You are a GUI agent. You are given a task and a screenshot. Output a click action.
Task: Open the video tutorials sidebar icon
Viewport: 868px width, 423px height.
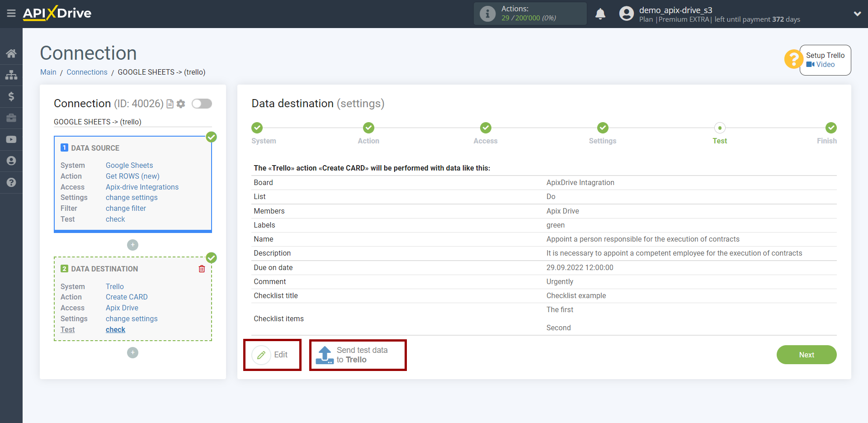(11, 139)
